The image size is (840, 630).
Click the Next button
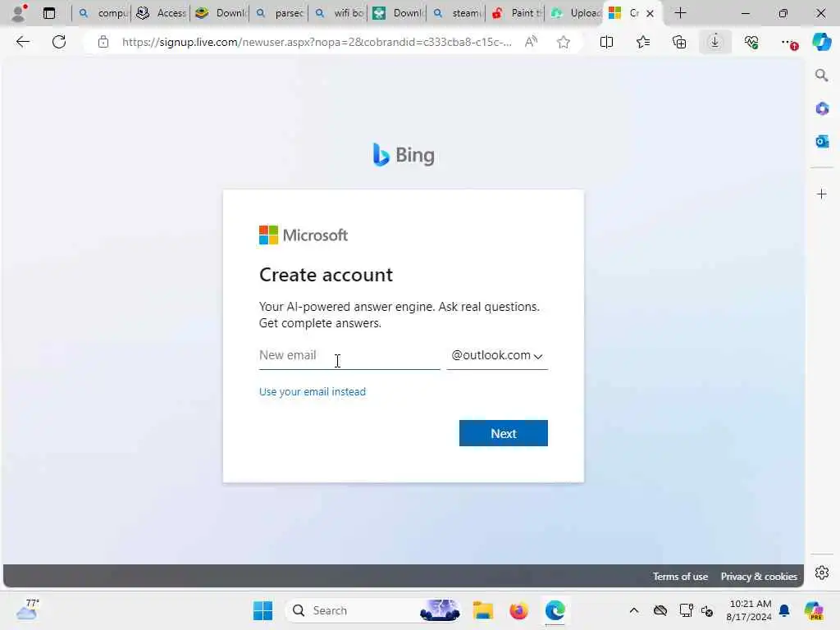tap(503, 433)
